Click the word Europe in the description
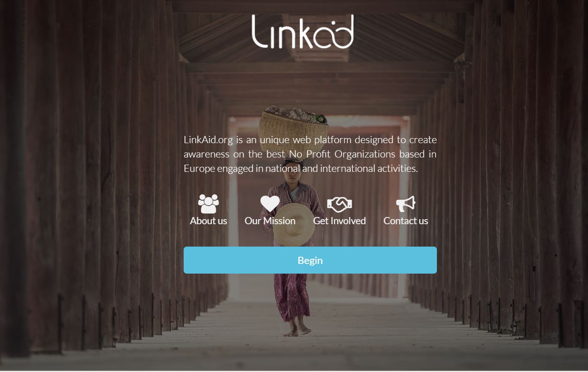Image resolution: width=588 pixels, height=372 pixels. [x=199, y=168]
